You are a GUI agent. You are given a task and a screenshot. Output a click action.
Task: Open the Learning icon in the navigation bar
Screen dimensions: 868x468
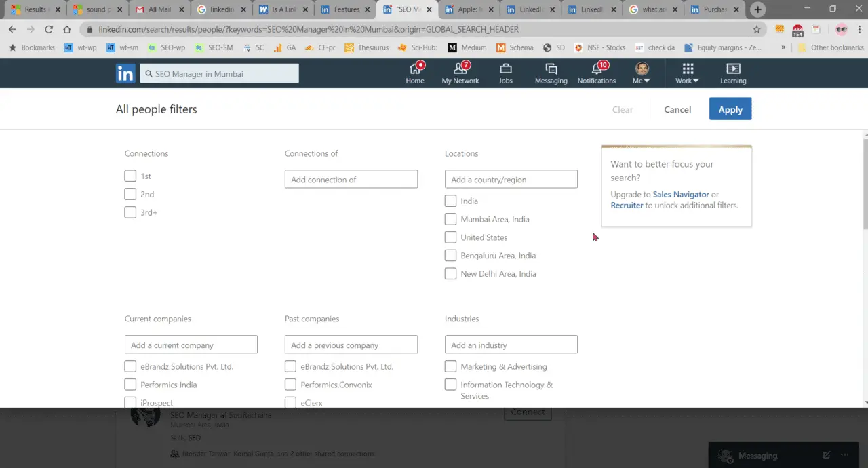pos(733,73)
